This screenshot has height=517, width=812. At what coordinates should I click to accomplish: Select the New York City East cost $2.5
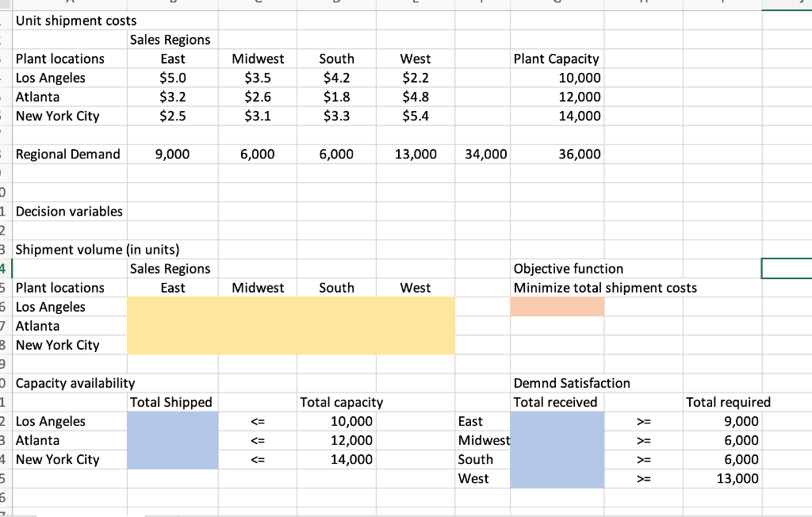click(x=172, y=117)
